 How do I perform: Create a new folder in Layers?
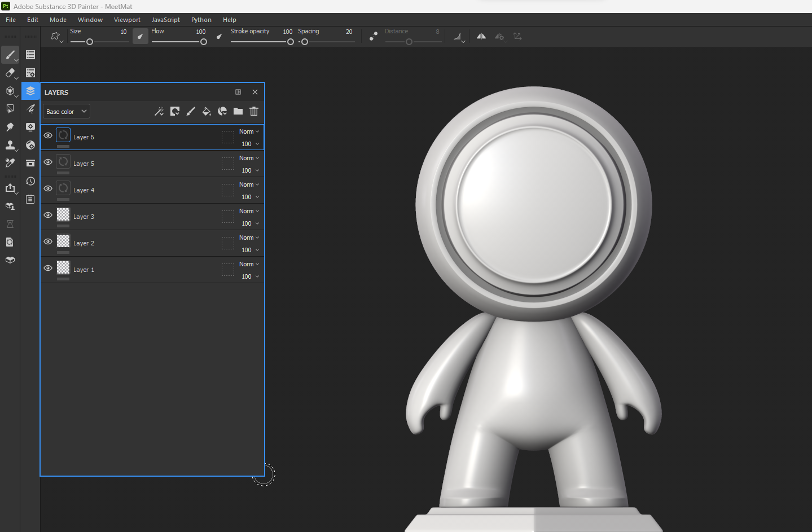[238, 111]
